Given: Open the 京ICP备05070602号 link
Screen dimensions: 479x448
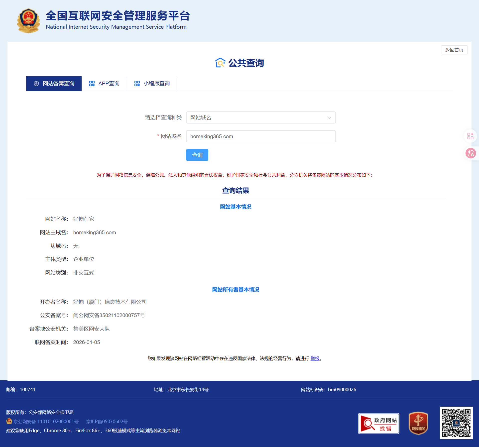Looking at the screenshot, I should [x=107, y=421].
